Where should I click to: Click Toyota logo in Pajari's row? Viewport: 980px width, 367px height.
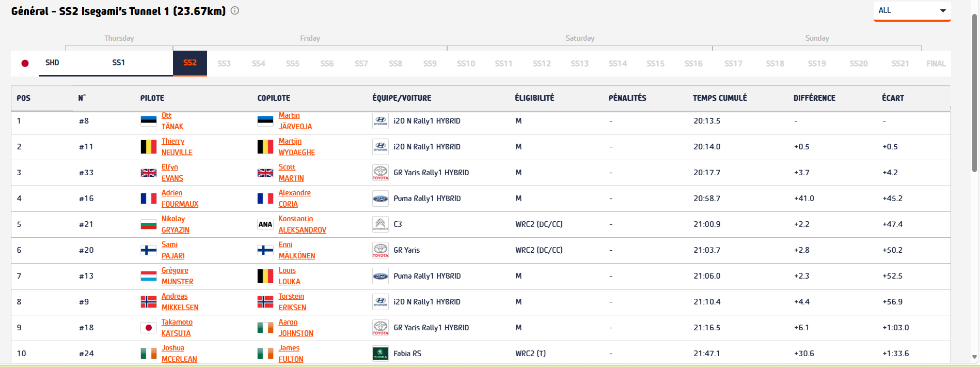coord(381,250)
